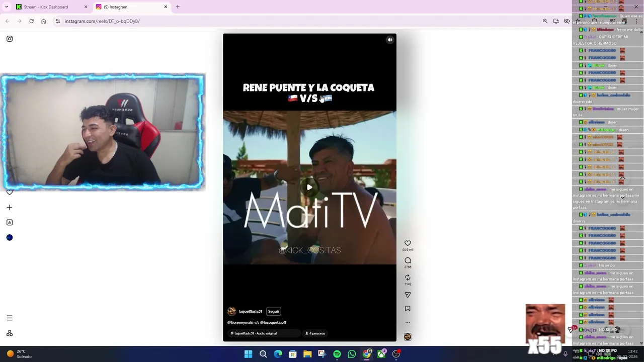Click the blue profile avatar in Instagram sidebar
Image resolution: width=644 pixels, height=362 pixels.
click(10, 237)
